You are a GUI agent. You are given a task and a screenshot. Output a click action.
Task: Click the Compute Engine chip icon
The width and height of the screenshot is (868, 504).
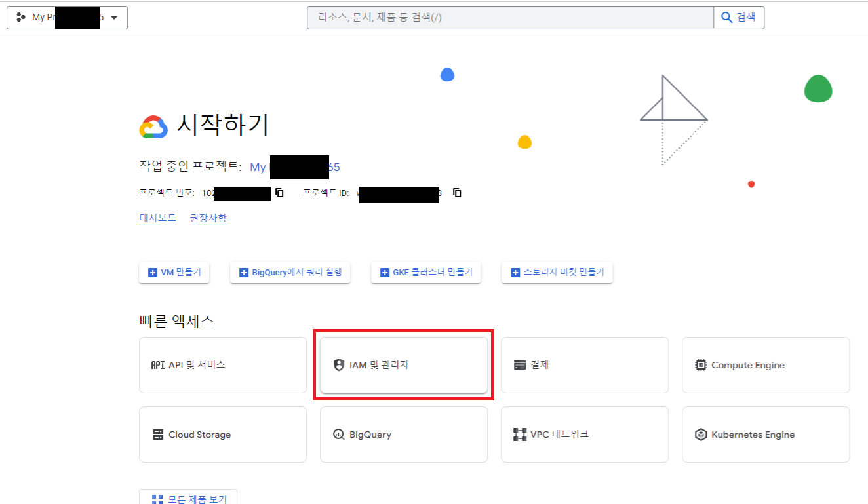[x=701, y=365]
